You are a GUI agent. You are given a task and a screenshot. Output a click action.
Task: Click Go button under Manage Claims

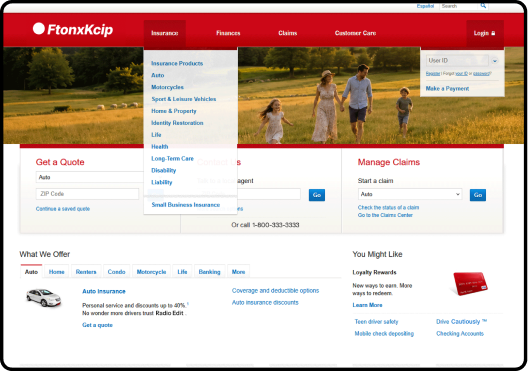478,195
